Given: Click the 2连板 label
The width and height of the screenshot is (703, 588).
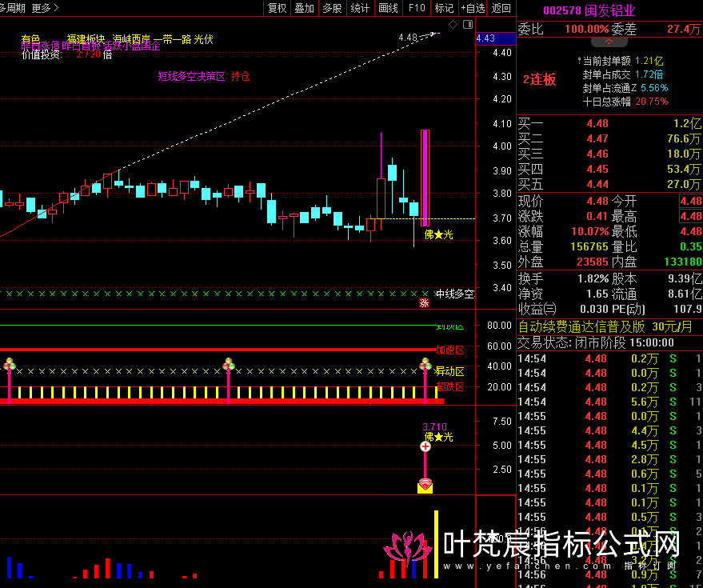Looking at the screenshot, I should click(x=539, y=80).
